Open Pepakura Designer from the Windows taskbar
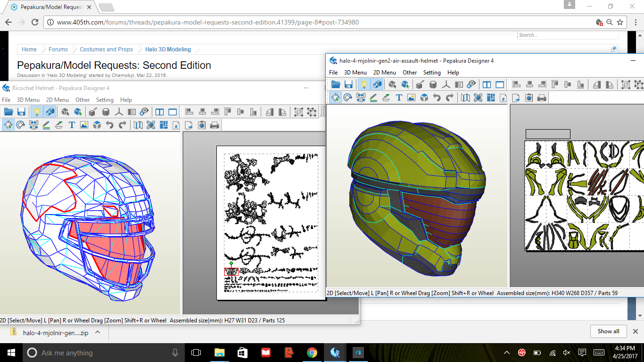Screen dimensions: 644x362 coord(335,353)
